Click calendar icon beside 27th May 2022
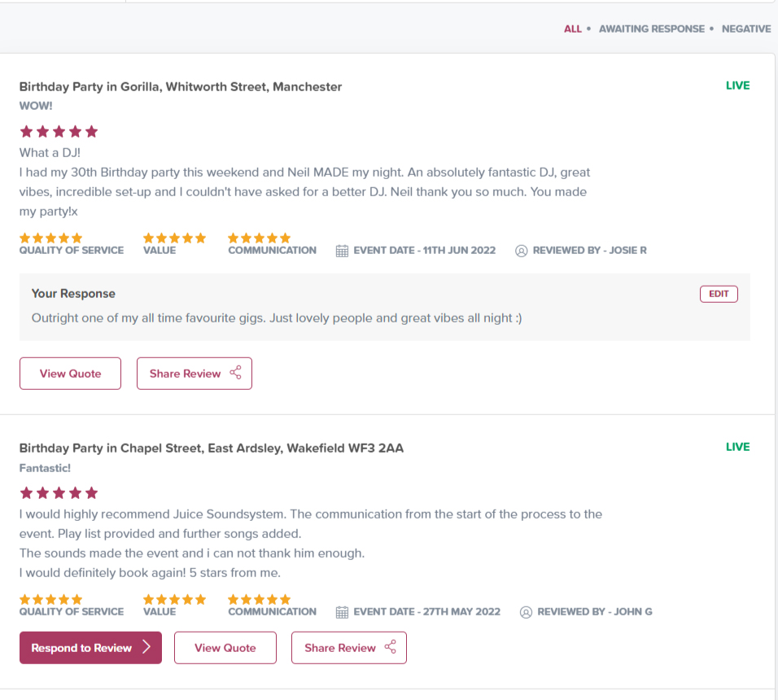 click(x=342, y=612)
